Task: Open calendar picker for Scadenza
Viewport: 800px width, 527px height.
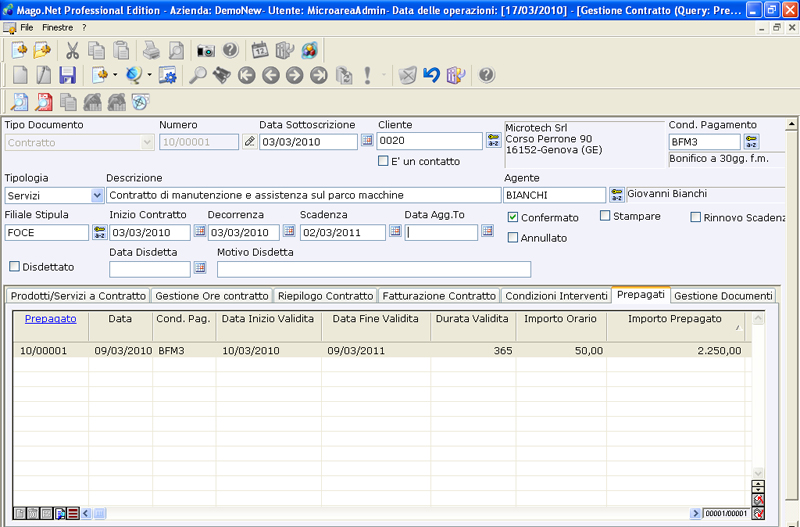Action: coord(395,231)
